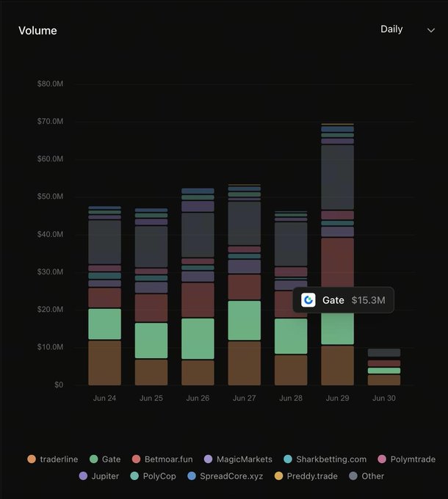Click the Other legend label
The image size is (448, 499).
click(x=372, y=476)
